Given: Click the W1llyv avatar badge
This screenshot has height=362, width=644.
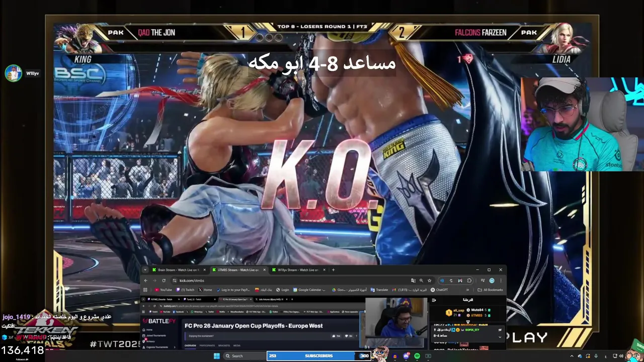Looking at the screenshot, I should point(14,73).
